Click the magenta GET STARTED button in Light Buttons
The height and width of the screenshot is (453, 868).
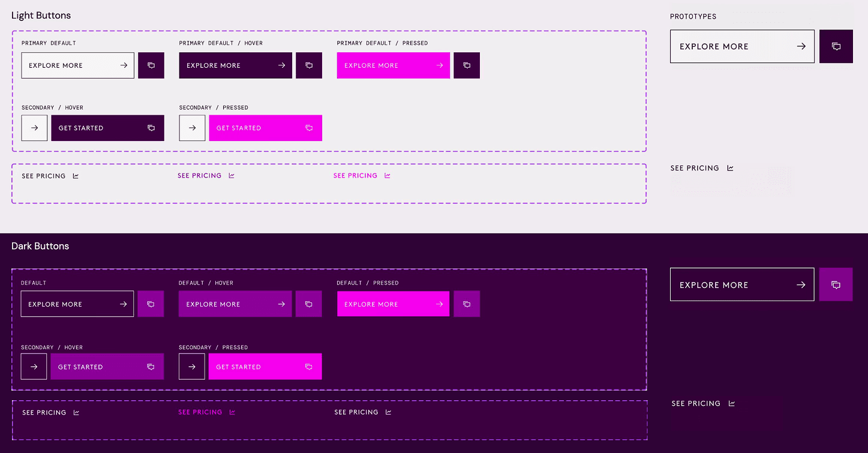(x=266, y=128)
